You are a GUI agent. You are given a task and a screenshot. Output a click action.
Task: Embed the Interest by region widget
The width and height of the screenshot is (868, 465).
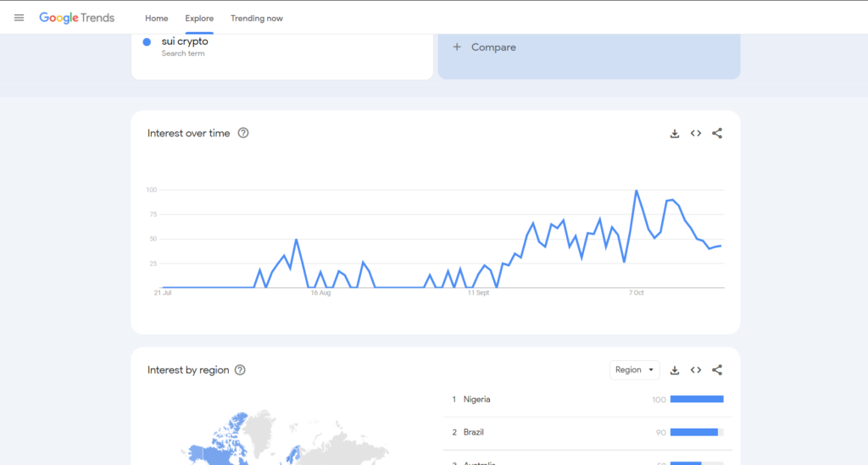(x=696, y=370)
